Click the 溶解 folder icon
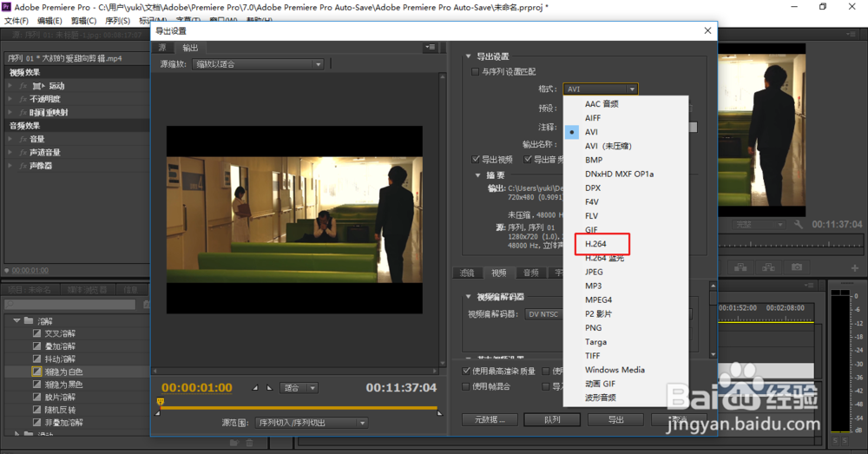Image resolution: width=868 pixels, height=454 pixels. point(29,320)
